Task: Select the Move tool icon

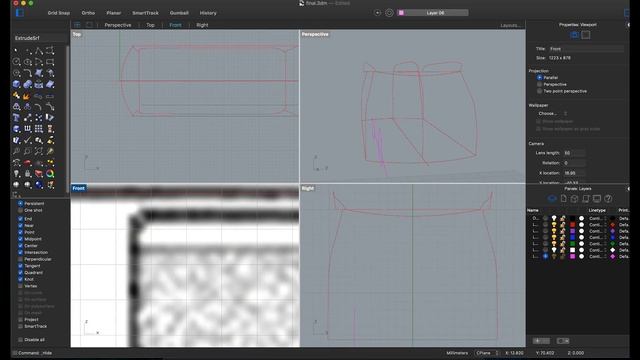Action: [28, 118]
